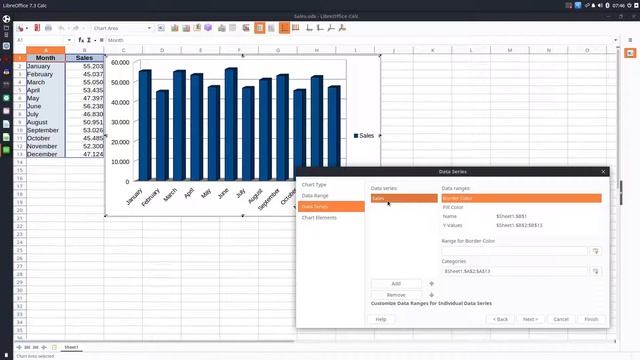Toggle the Vertical Grids toolbar icon

[x=296, y=28]
